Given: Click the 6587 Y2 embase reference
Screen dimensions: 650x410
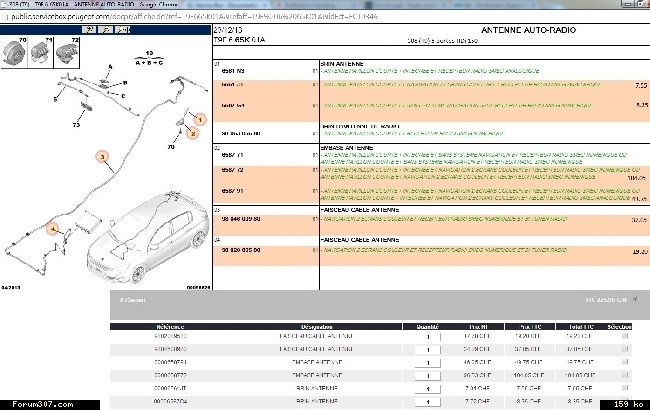Looking at the screenshot, I should click(233, 170).
